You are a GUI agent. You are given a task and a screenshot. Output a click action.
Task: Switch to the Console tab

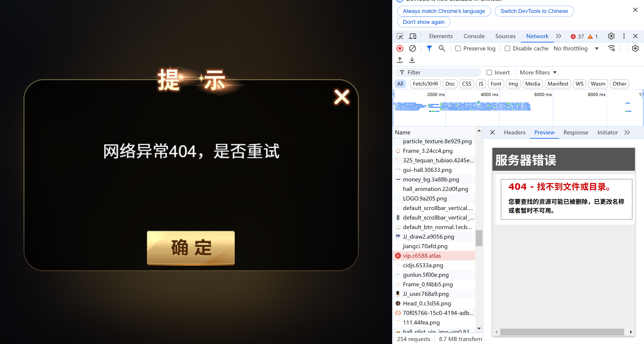click(474, 36)
